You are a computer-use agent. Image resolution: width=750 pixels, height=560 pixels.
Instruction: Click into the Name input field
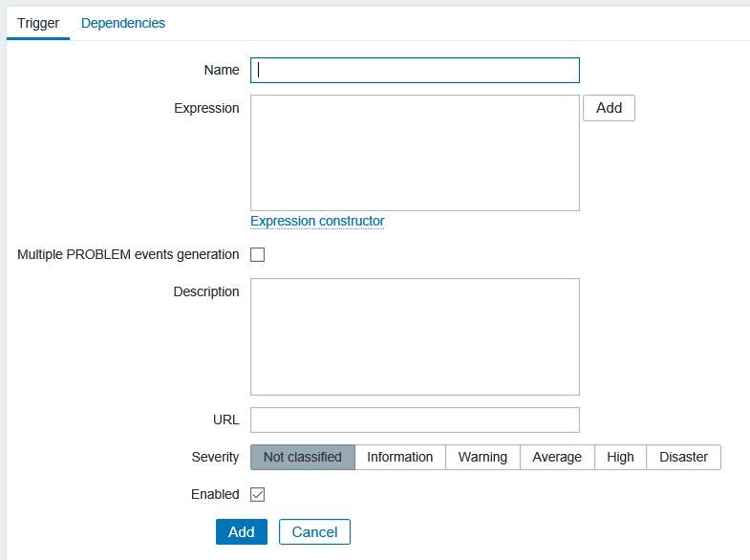tap(415, 70)
